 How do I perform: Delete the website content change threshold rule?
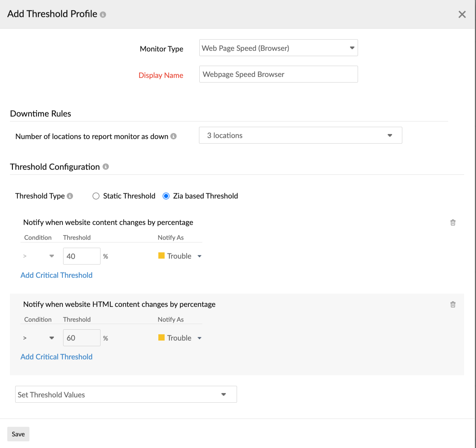click(453, 222)
